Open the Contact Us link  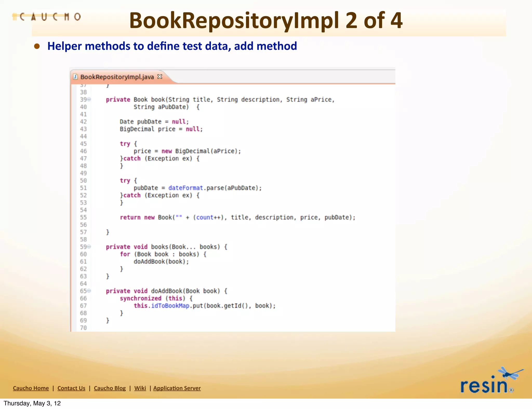pos(71,388)
